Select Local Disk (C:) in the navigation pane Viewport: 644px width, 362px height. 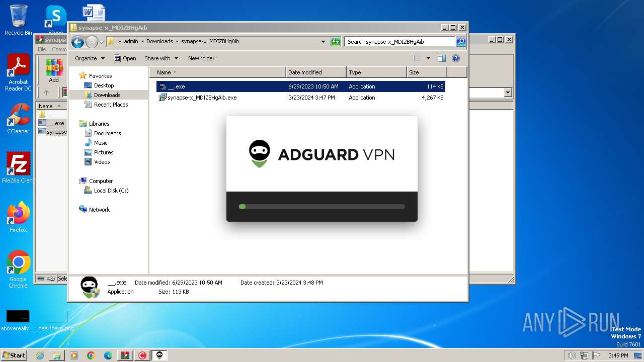(x=111, y=191)
